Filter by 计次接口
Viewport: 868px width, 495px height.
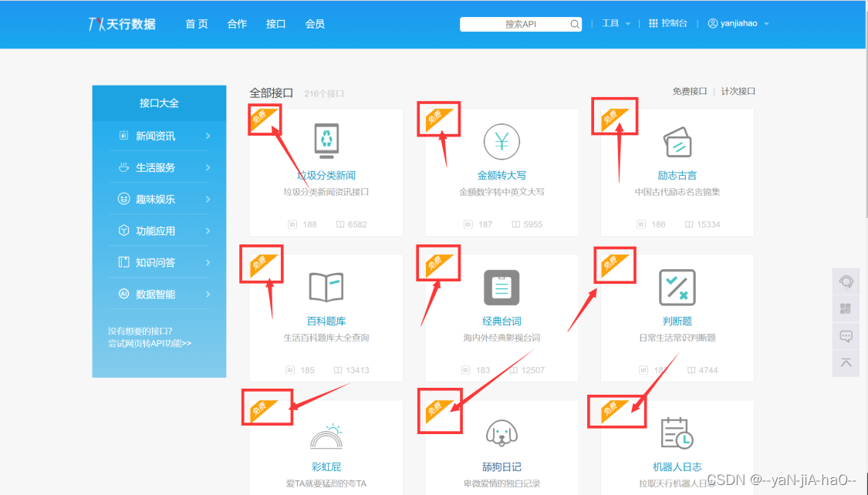click(738, 91)
